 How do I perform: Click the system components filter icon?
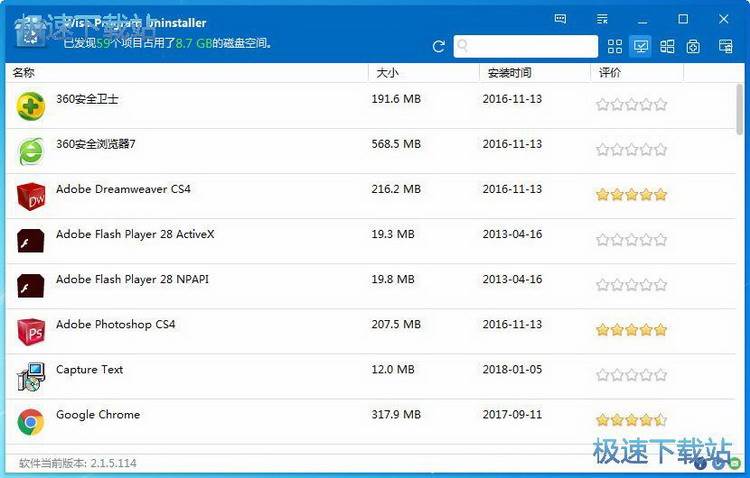pos(694,46)
